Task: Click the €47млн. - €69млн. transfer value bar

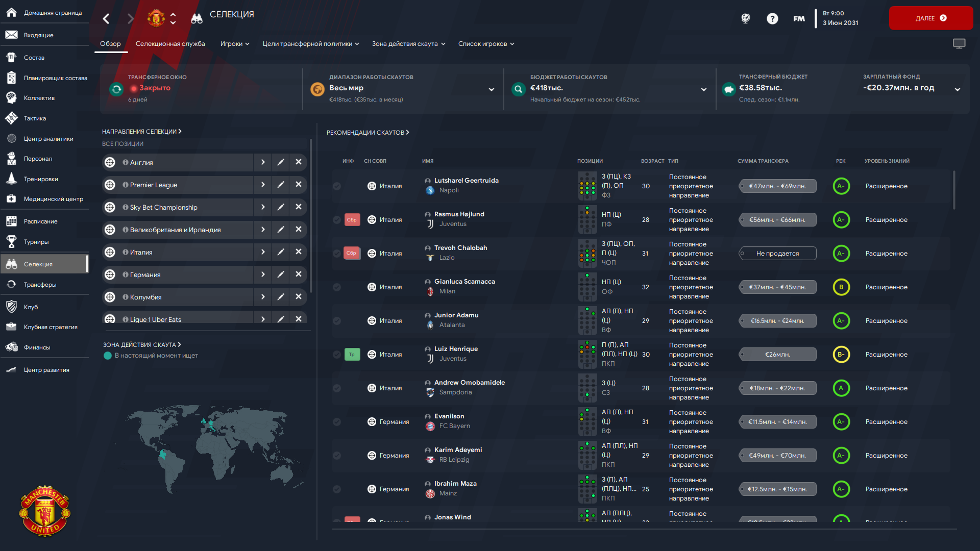Action: [x=777, y=186]
